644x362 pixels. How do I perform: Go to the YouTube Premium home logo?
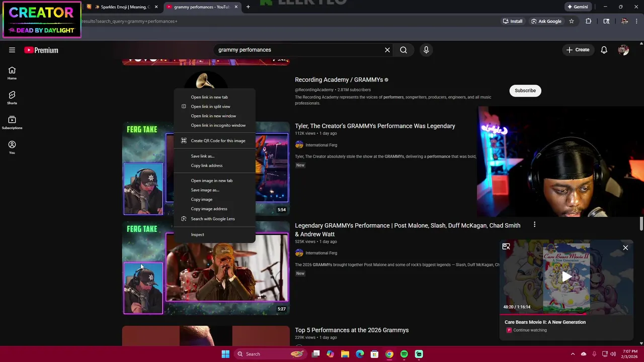tap(41, 50)
